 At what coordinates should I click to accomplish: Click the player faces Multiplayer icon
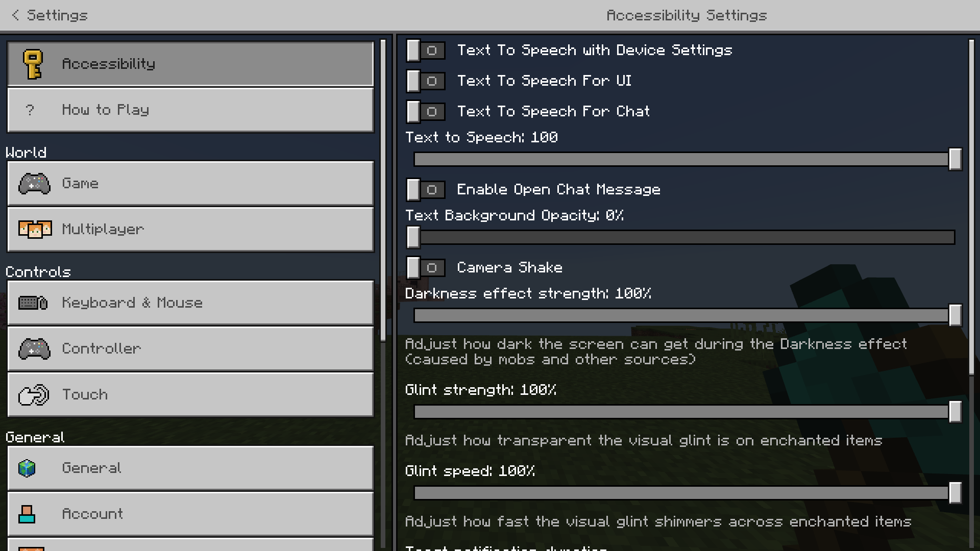pos(35,230)
